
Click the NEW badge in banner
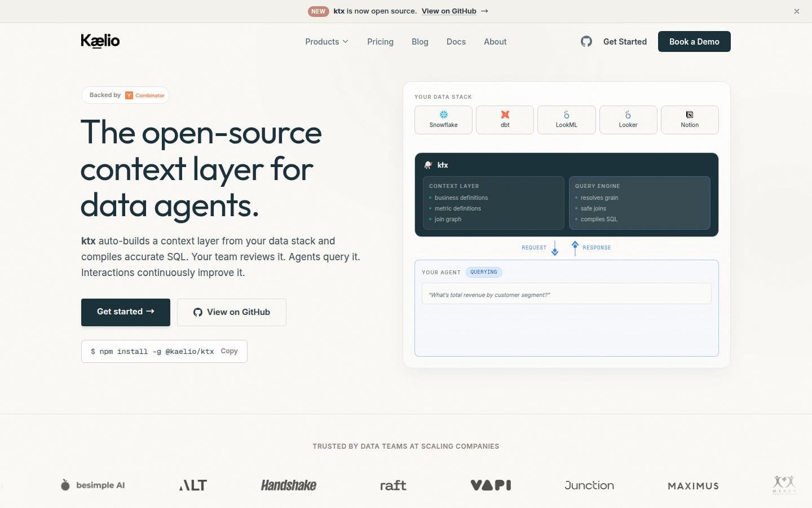pos(318,11)
